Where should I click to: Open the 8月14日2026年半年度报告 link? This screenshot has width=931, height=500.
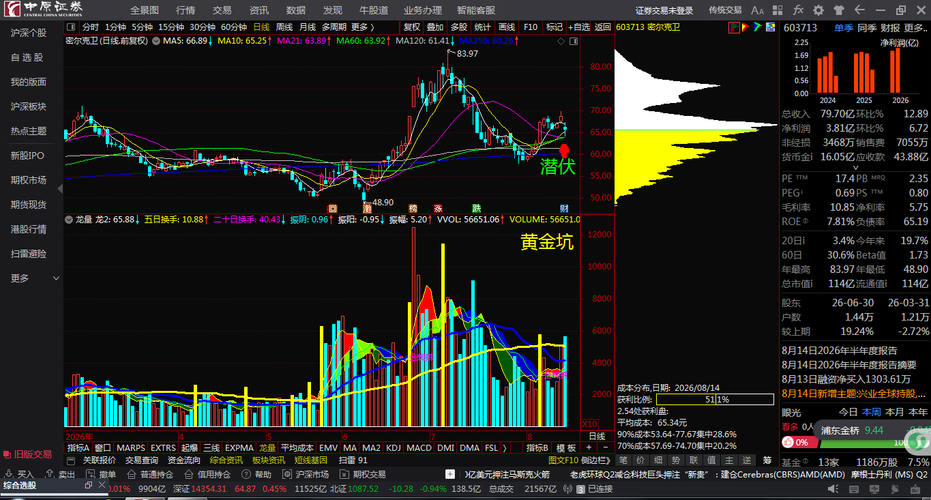tap(839, 350)
